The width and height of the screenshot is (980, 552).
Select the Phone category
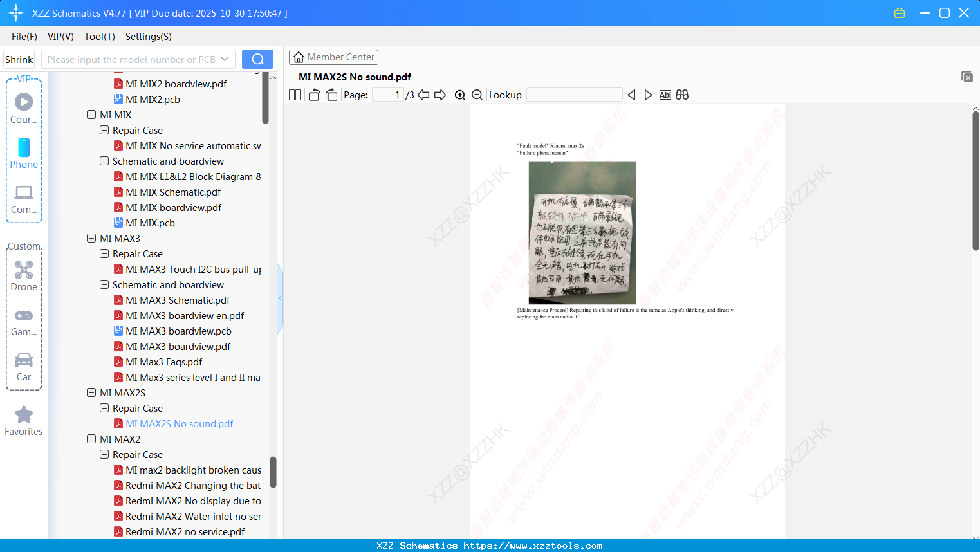coord(24,154)
